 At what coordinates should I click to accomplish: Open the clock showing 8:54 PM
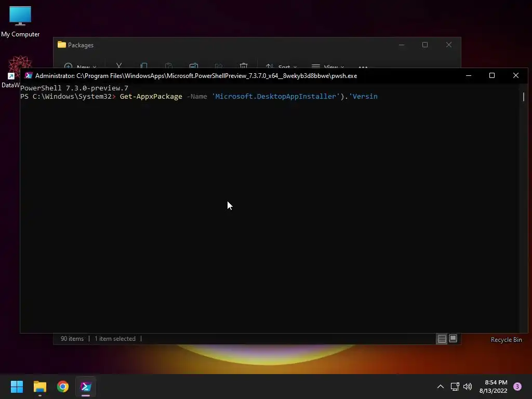[x=496, y=382]
